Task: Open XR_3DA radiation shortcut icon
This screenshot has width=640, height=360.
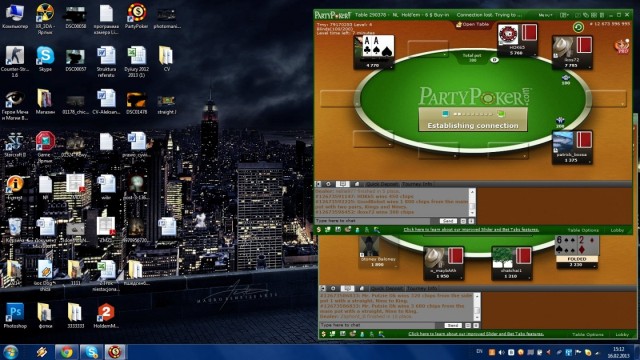Action: point(45,18)
